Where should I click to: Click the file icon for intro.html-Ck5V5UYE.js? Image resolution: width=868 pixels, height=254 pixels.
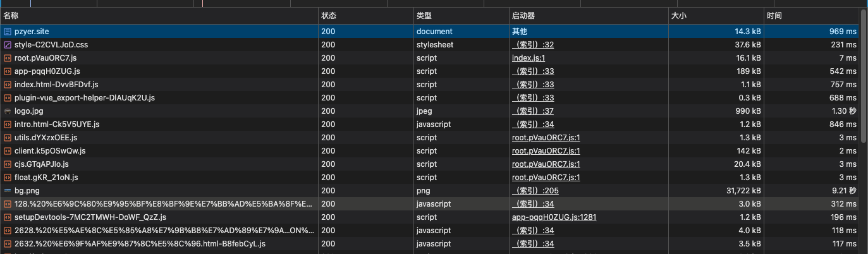pyautogui.click(x=7, y=124)
